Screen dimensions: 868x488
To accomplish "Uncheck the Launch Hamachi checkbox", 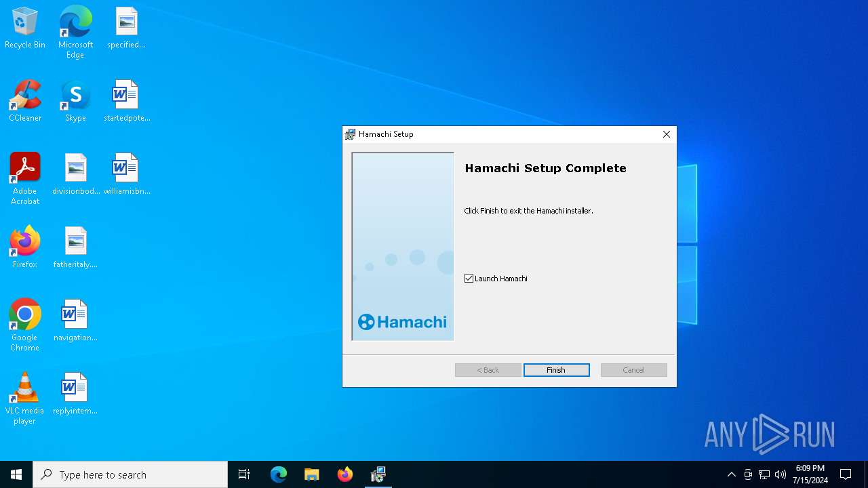I will pyautogui.click(x=469, y=279).
